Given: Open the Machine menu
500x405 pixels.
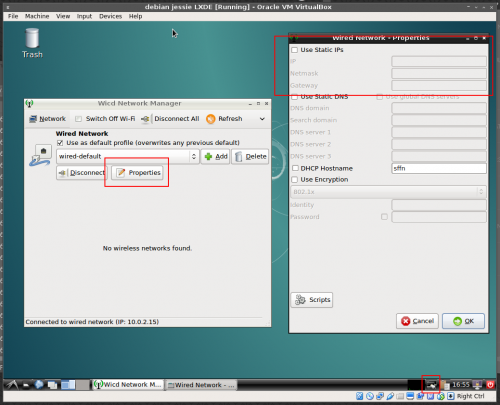Looking at the screenshot, I should point(37,16).
